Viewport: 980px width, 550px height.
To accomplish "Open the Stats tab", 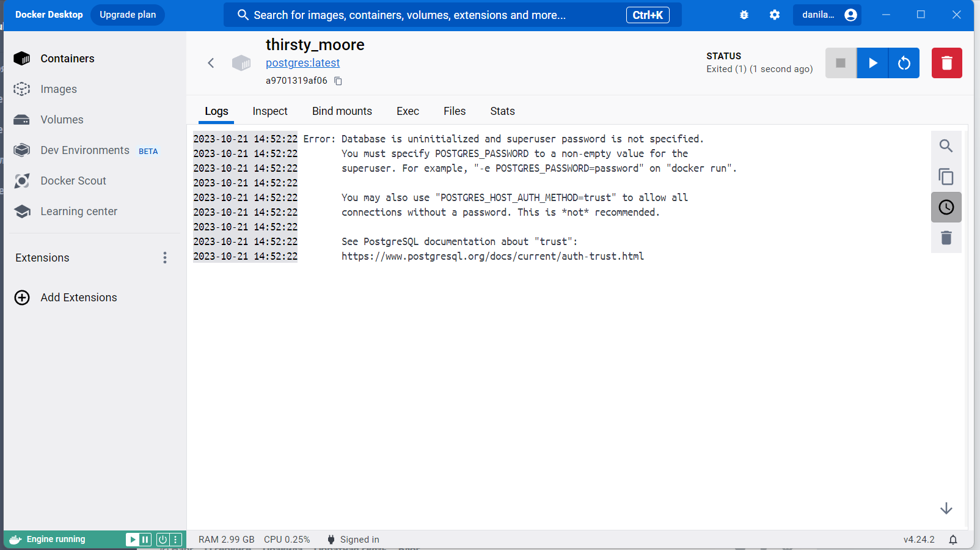I will pos(502,111).
